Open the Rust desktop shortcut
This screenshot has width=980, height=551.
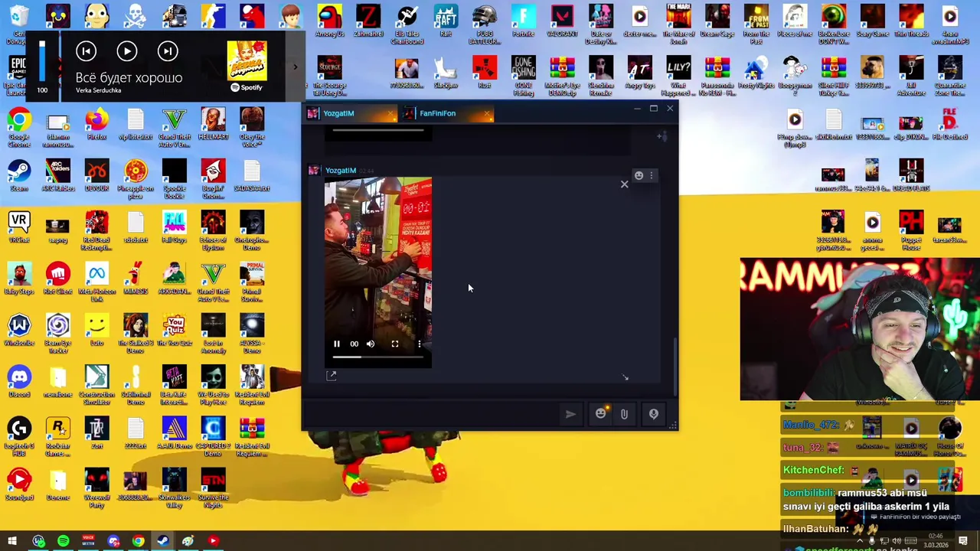(485, 73)
